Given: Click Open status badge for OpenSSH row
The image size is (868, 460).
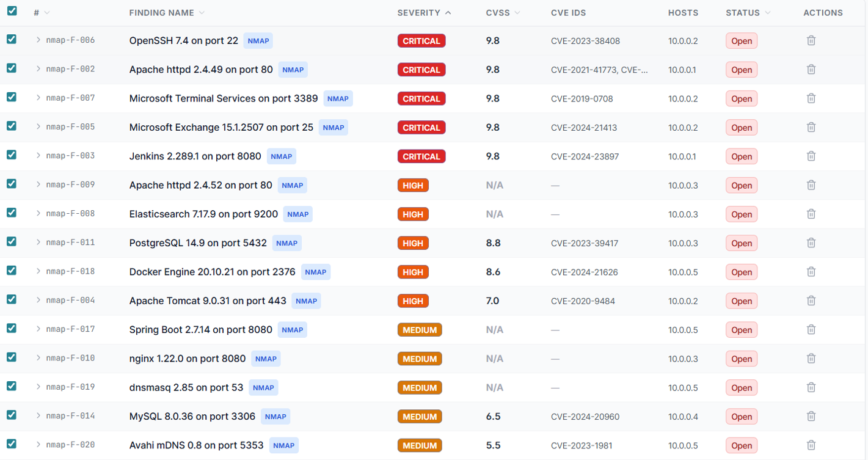Looking at the screenshot, I should (742, 41).
